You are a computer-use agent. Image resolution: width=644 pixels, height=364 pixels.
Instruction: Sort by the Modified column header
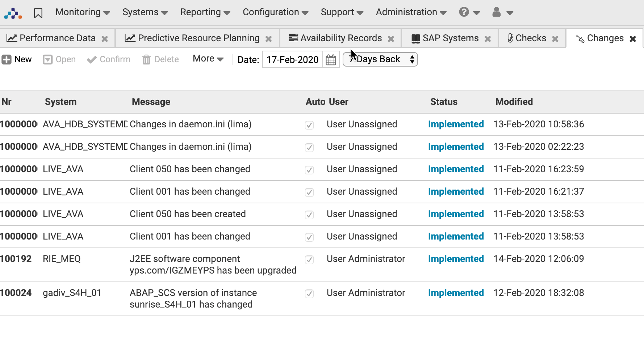tap(514, 102)
